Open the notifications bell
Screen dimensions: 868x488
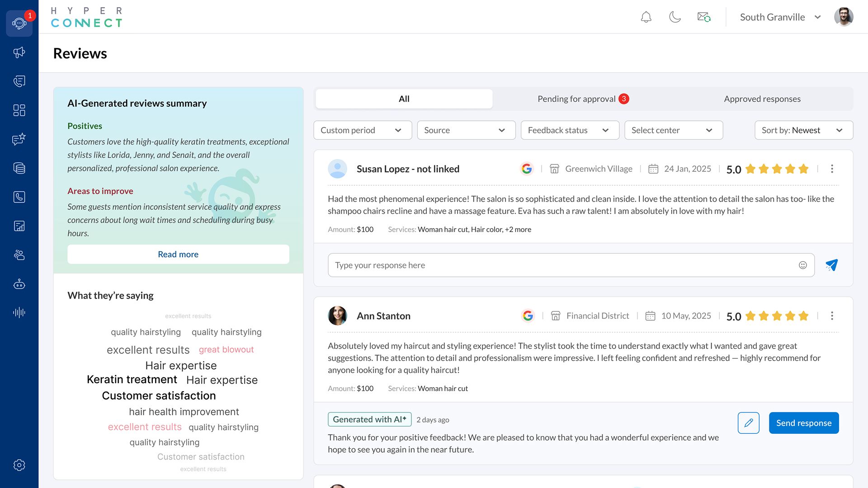tap(646, 17)
